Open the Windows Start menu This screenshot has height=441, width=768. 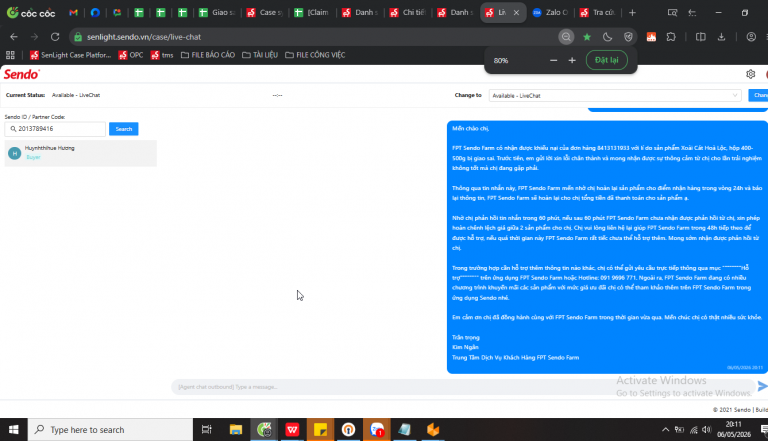(x=14, y=430)
